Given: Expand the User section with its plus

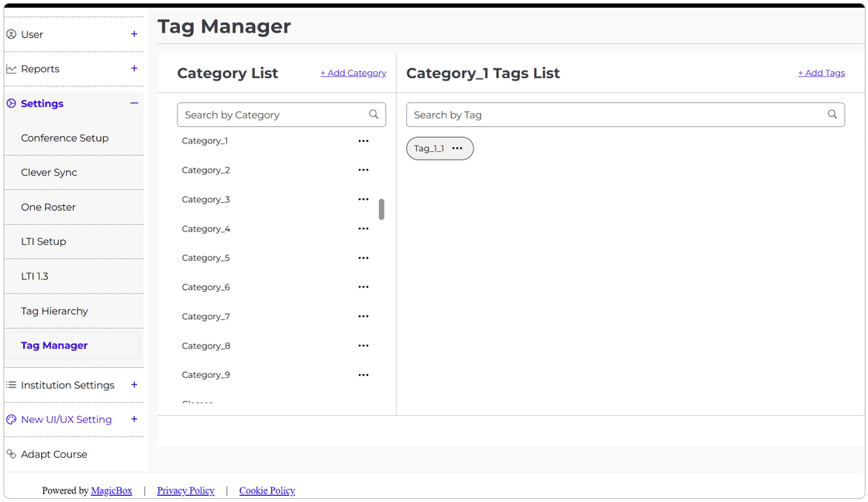Looking at the screenshot, I should tap(134, 34).
